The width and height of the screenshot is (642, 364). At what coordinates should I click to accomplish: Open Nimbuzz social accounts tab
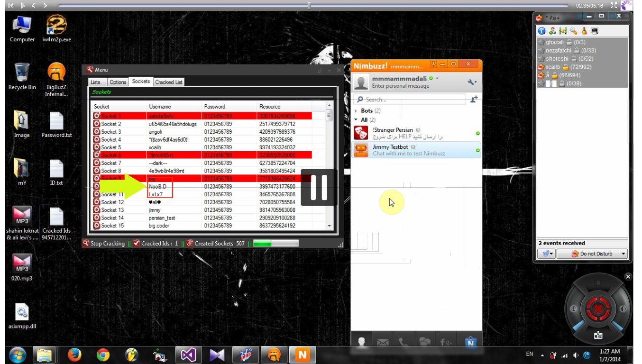[x=446, y=341]
